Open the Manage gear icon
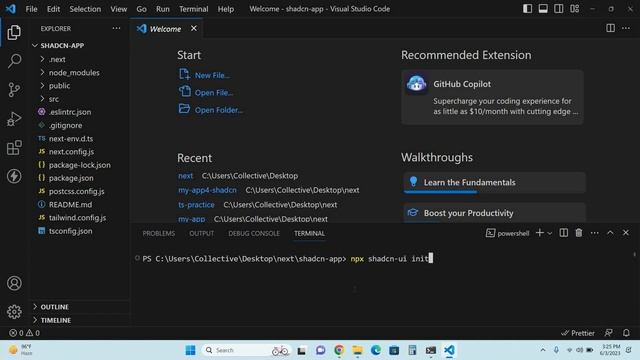The image size is (640, 360). [14, 311]
